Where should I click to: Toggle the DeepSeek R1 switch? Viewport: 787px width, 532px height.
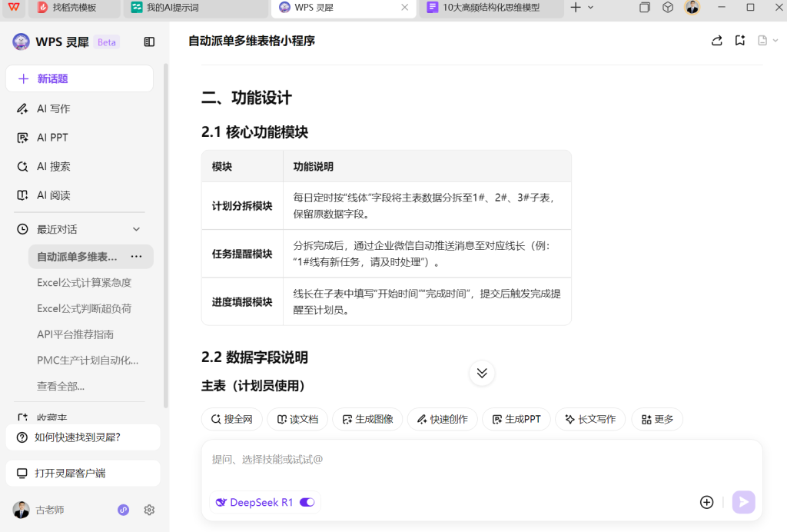[x=307, y=502]
